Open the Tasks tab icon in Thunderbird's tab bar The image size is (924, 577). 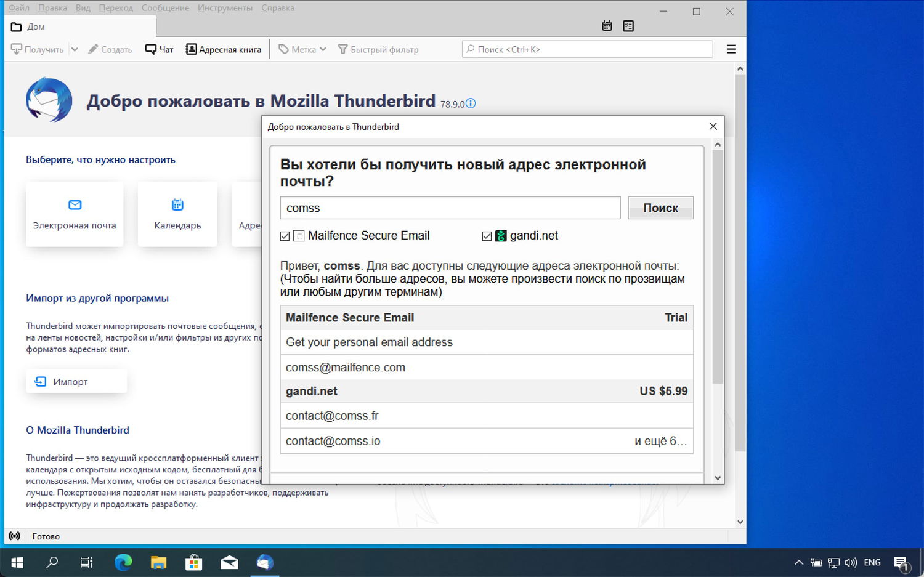(628, 26)
